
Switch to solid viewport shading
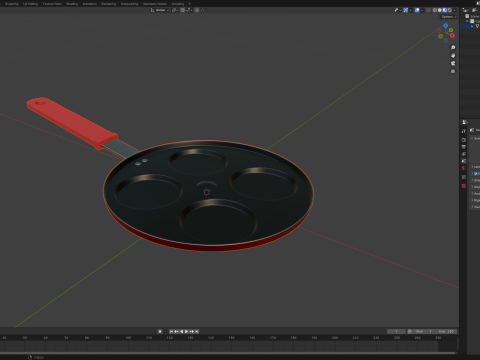point(440,10)
